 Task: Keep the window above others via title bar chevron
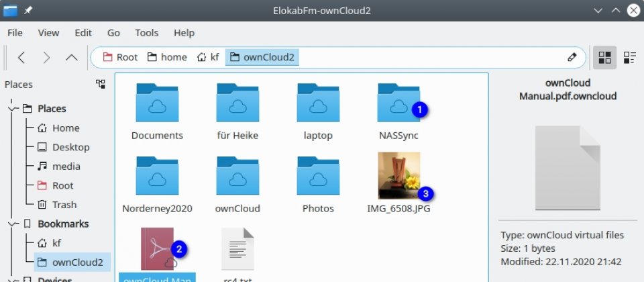pyautogui.click(x=616, y=11)
